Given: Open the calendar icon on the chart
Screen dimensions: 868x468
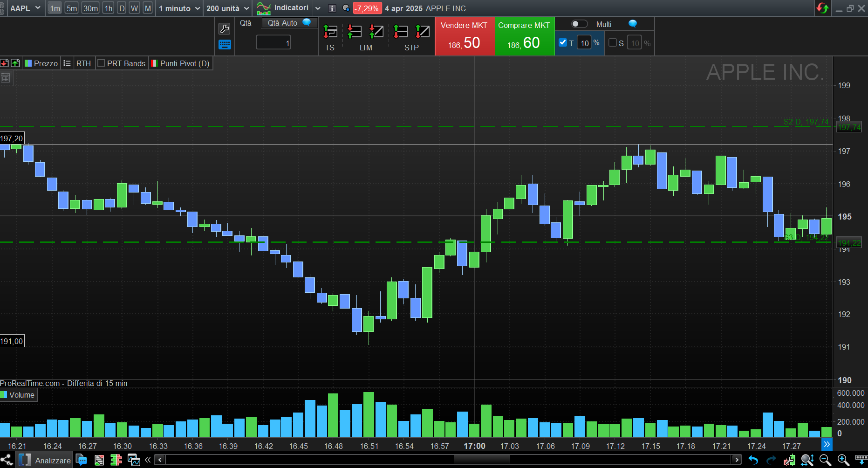Looking at the screenshot, I should tap(6, 78).
